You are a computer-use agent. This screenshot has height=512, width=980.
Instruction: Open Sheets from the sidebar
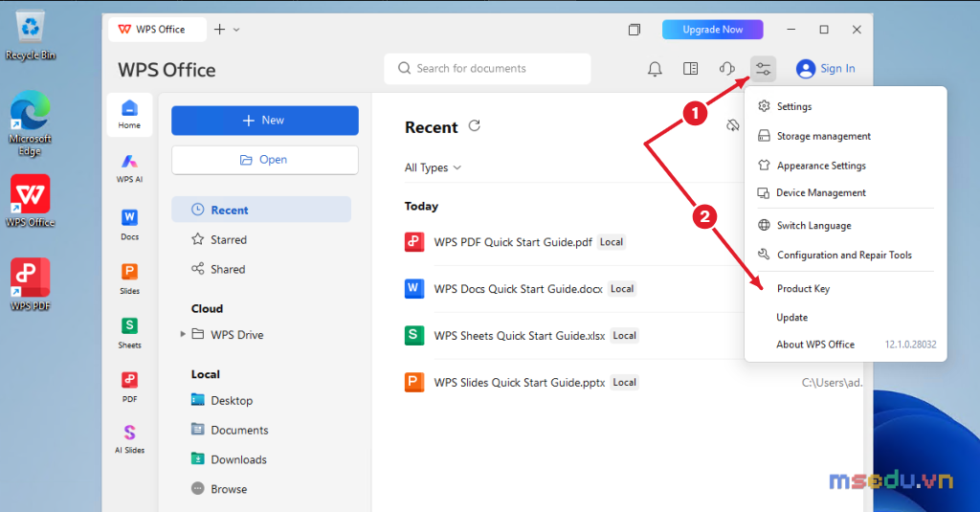pyautogui.click(x=129, y=333)
